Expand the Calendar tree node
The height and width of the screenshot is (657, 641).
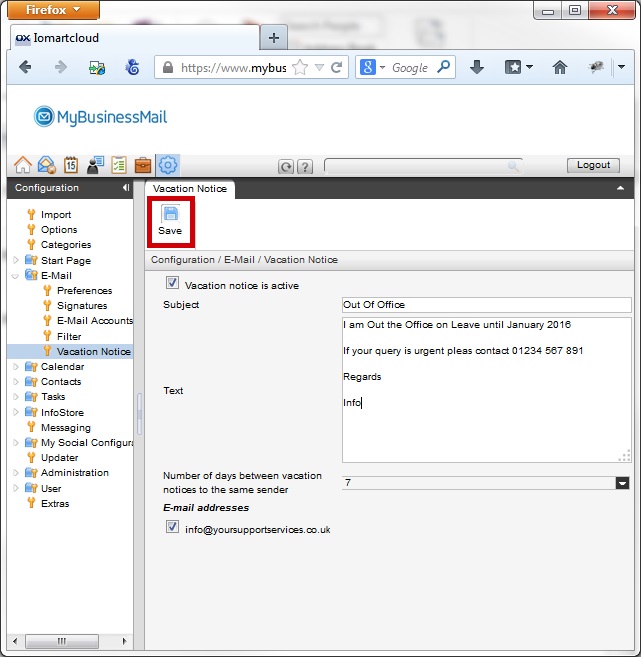coord(15,367)
